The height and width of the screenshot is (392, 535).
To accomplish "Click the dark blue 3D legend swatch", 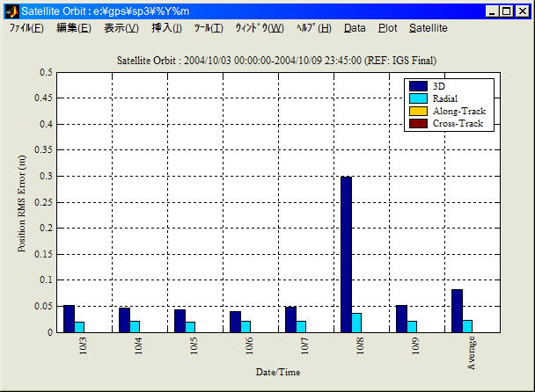I will (419, 86).
